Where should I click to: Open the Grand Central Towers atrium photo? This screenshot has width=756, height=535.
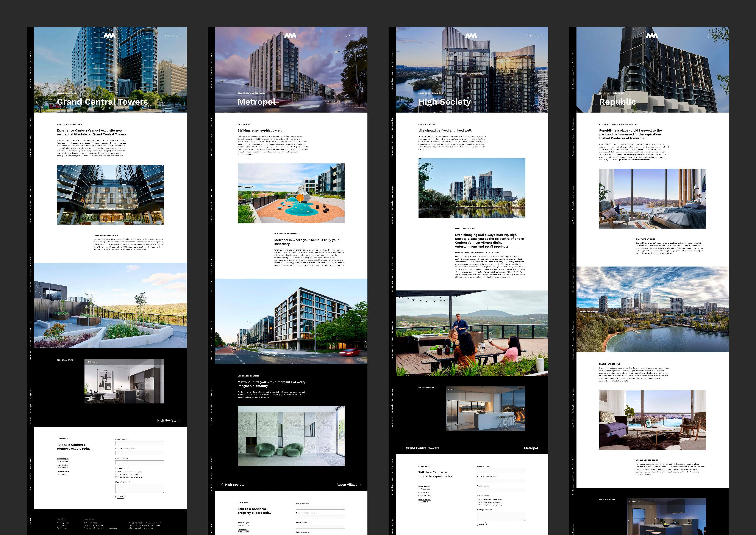pyautogui.click(x=110, y=195)
